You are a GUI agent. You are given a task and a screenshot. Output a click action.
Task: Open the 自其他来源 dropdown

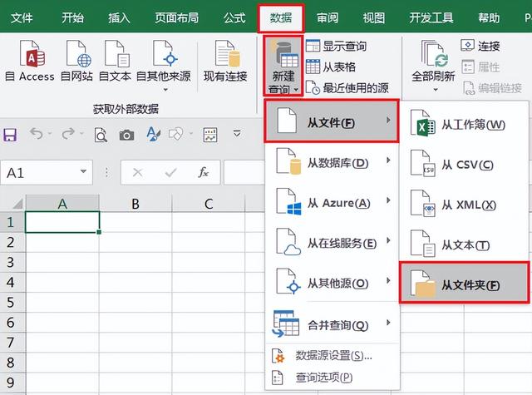coord(163,60)
